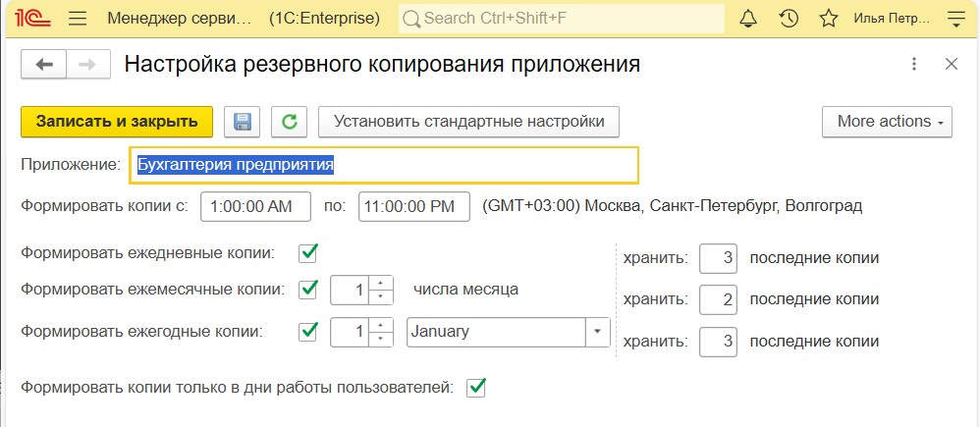This screenshot has width=980, height=427.
Task: Uncheck monthly backup copies checkbox
Action: 308,290
